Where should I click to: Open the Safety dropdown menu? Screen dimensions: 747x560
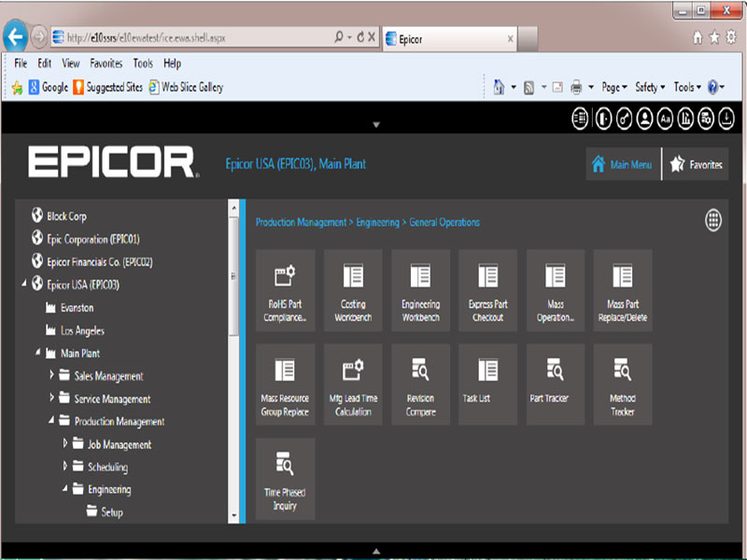coord(650,87)
